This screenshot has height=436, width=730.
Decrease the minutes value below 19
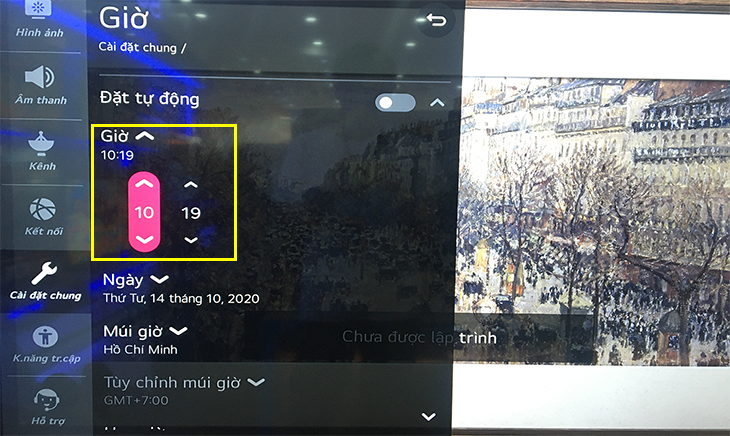190,240
